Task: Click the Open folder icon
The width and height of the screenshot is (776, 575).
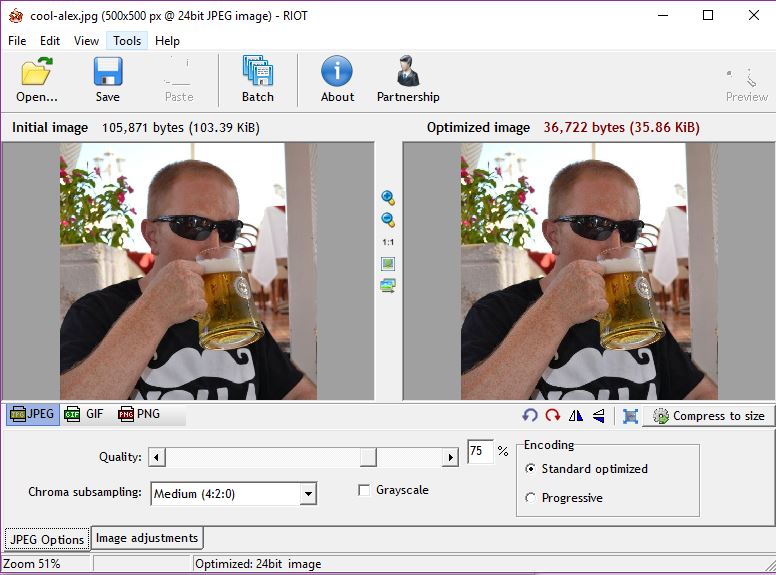Action: click(37, 72)
